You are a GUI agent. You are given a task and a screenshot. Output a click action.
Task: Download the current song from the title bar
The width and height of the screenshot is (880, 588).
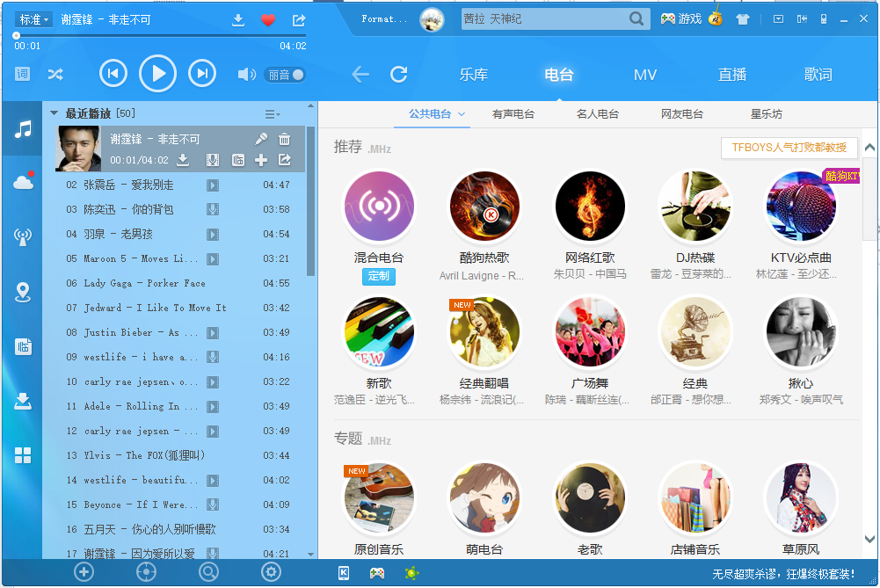point(238,20)
